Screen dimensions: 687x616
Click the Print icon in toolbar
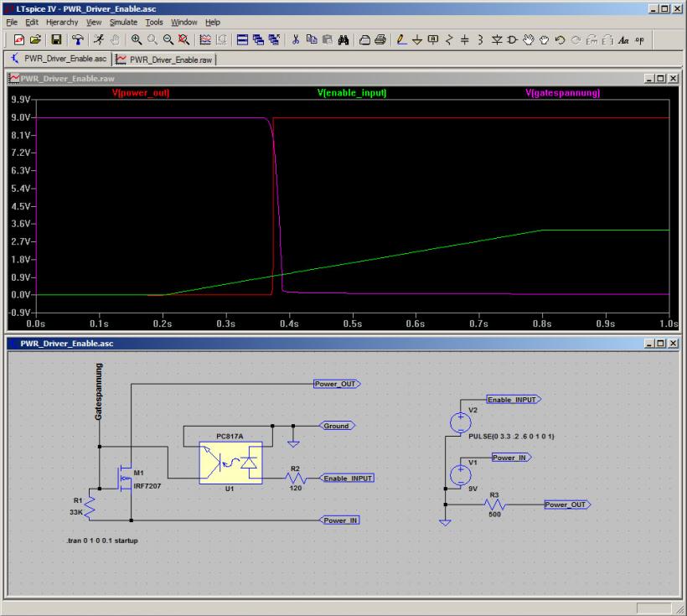(x=380, y=39)
